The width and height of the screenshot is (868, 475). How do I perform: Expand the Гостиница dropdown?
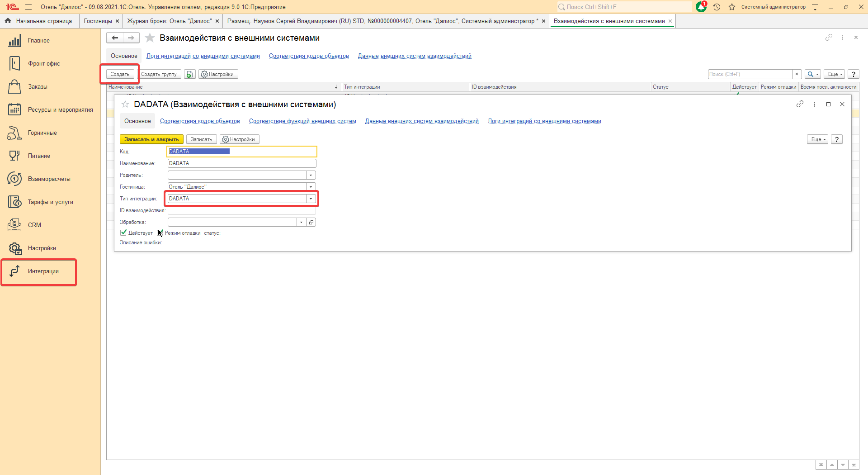click(x=311, y=187)
